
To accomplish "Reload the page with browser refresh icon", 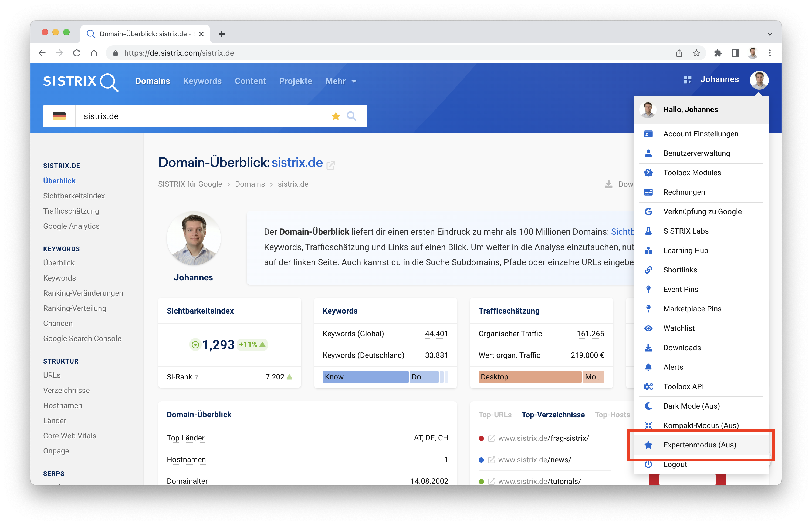I will coord(77,53).
